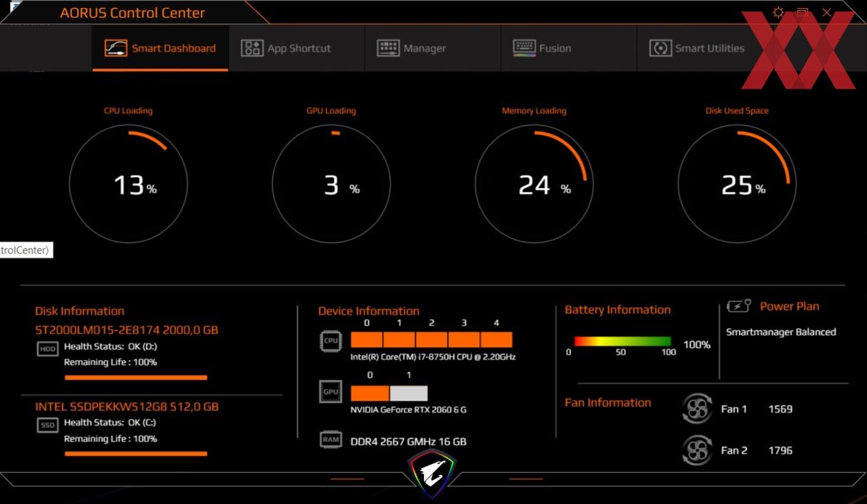Click the INTEL SSDPEKKW512G8 512,0 GB disk name

coord(127,407)
